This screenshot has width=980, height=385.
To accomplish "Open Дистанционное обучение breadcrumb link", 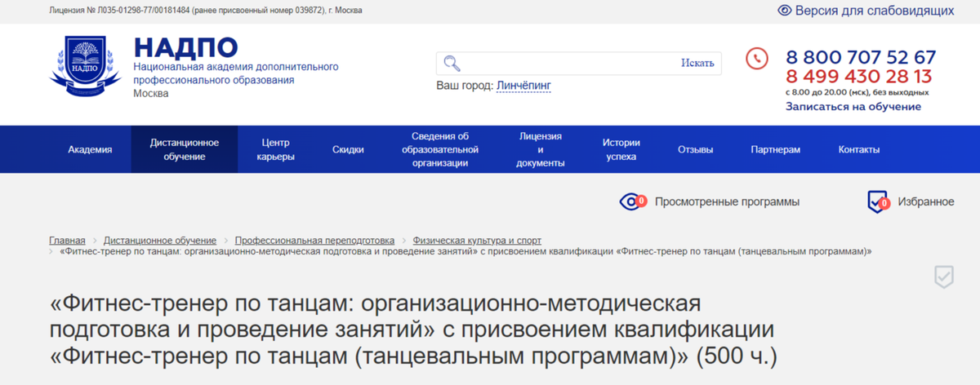I will pyautogui.click(x=160, y=241).
